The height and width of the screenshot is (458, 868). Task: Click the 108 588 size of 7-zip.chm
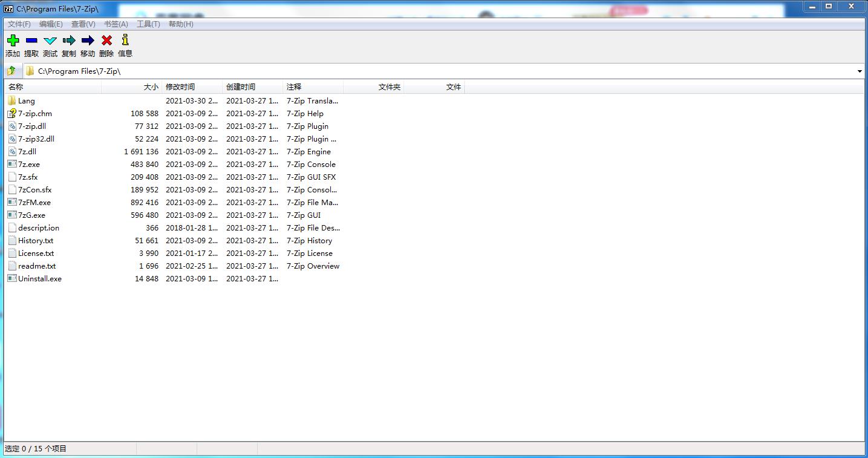click(x=145, y=114)
